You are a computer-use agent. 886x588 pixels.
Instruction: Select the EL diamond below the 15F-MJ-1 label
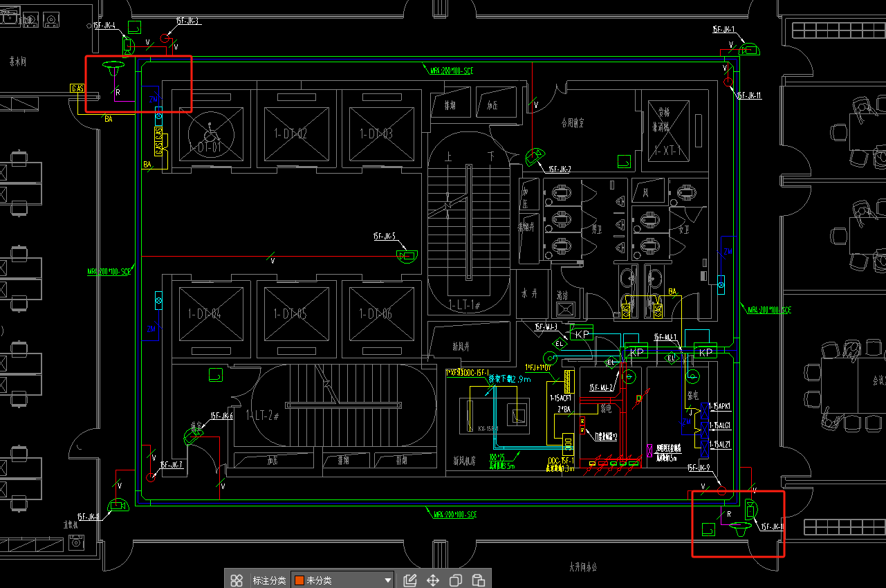672,358
